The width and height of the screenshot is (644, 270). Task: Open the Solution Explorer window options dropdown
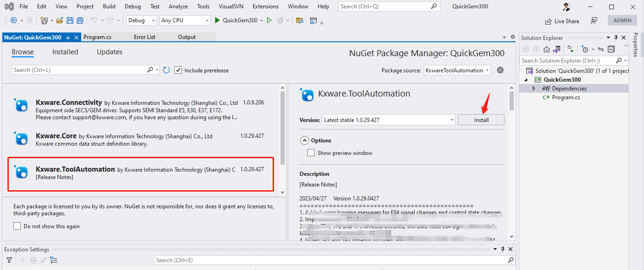tap(608, 38)
